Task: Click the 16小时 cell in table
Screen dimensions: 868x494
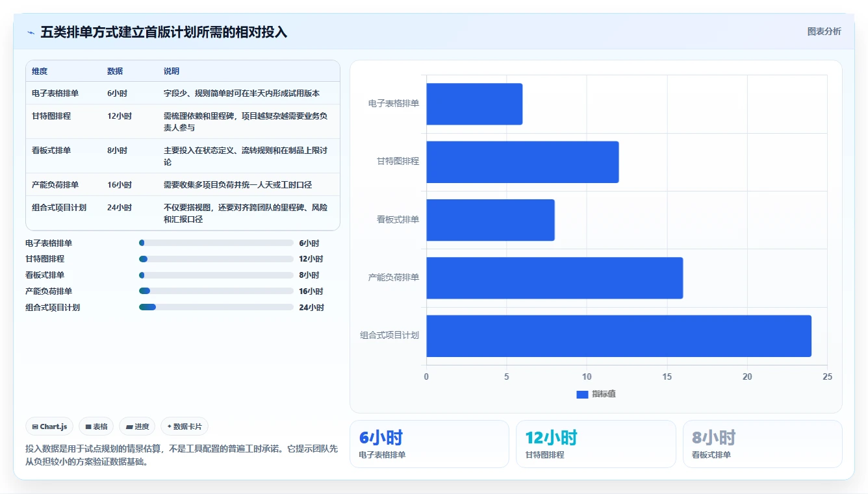Action: pos(120,185)
